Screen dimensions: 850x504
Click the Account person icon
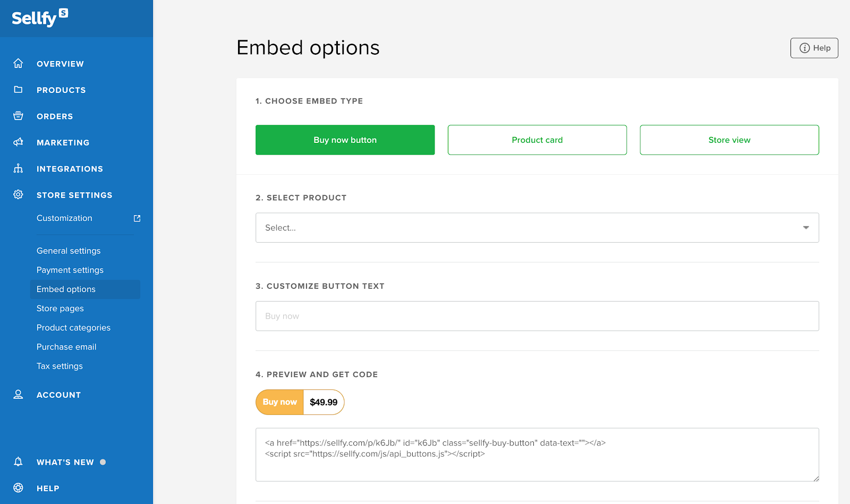tap(18, 395)
